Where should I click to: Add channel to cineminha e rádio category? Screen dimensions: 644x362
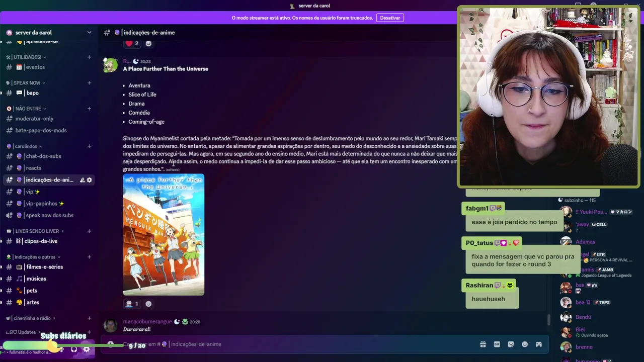[89, 318]
